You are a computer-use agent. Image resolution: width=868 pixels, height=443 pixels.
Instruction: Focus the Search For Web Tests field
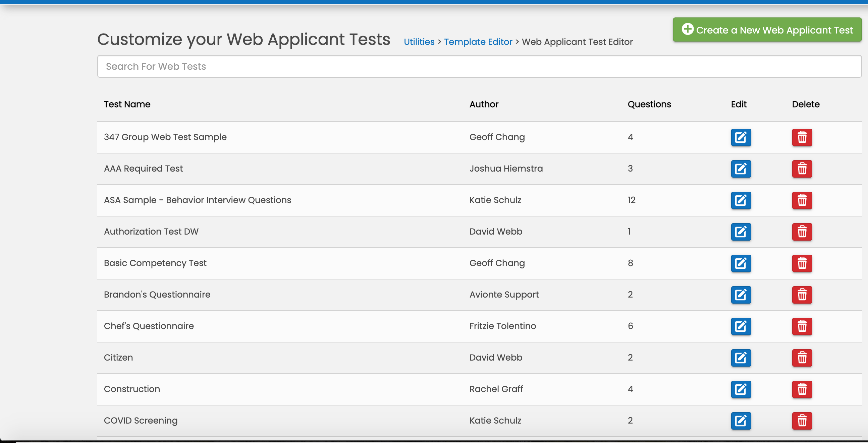coord(479,66)
